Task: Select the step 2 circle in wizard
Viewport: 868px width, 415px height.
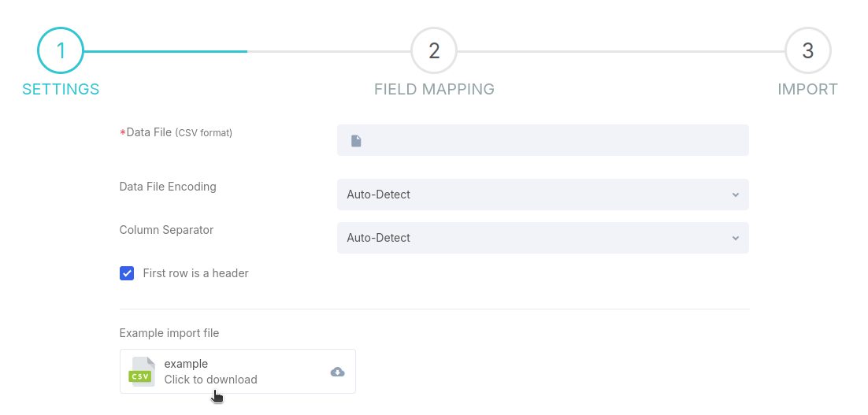Action: coord(434,51)
